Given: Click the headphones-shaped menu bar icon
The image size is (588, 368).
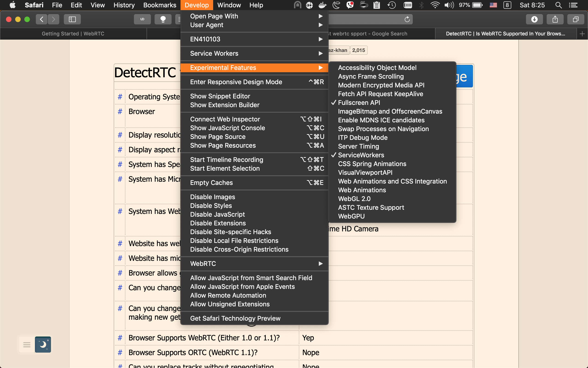Looking at the screenshot, I should click(x=297, y=5).
